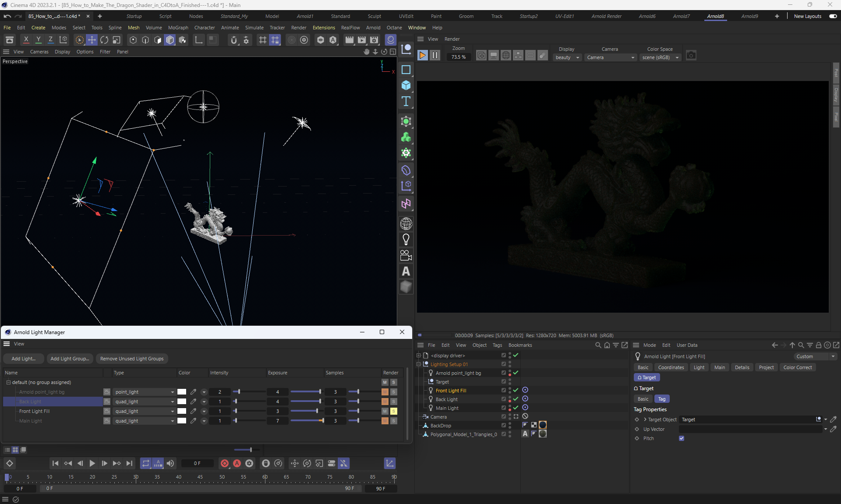The width and height of the screenshot is (841, 504).
Task: Take a snapshot with the camera icon
Action: coord(691,55)
